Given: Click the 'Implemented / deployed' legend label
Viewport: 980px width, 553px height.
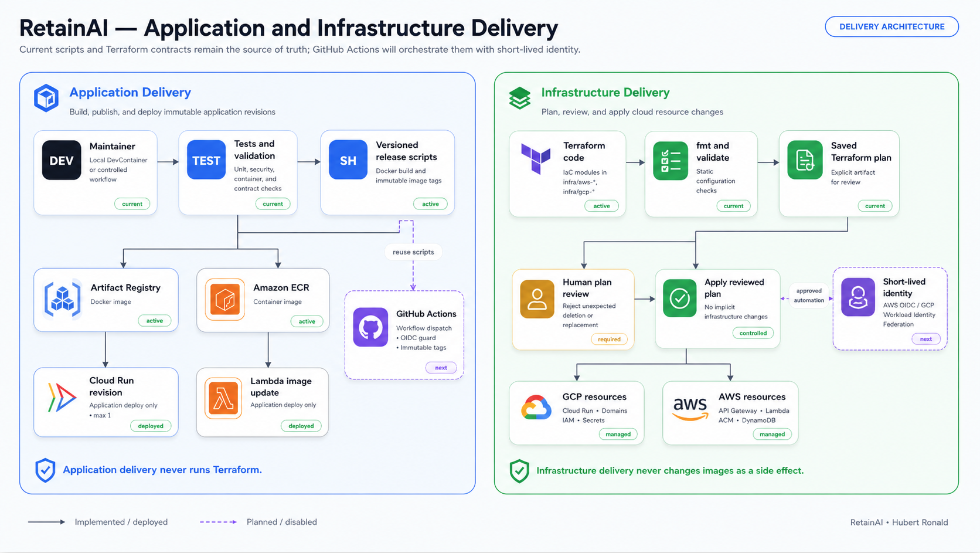Looking at the screenshot, I should point(121,522).
